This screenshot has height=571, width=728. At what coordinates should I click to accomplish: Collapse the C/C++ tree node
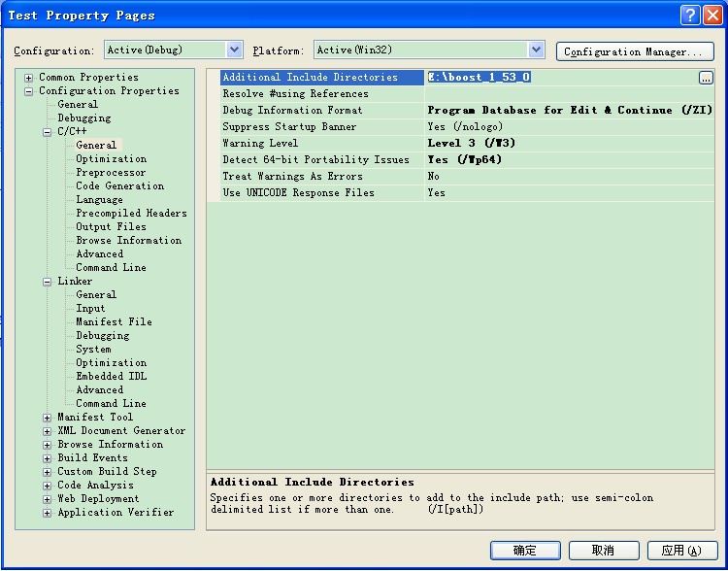[47, 132]
